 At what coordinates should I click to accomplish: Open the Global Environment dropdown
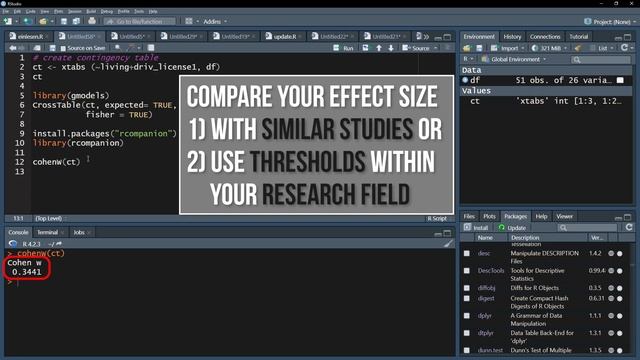pos(513,59)
